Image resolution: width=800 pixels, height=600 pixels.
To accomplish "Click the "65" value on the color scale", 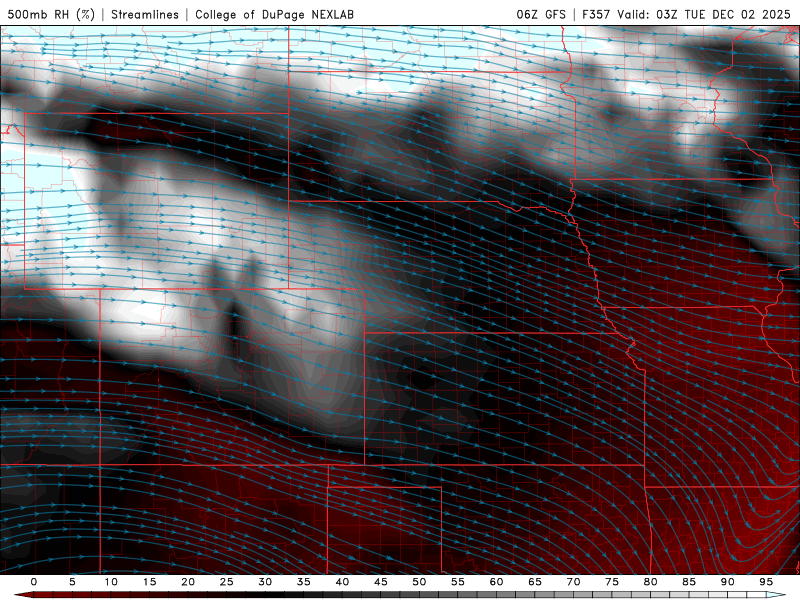I will pyautogui.click(x=535, y=582).
